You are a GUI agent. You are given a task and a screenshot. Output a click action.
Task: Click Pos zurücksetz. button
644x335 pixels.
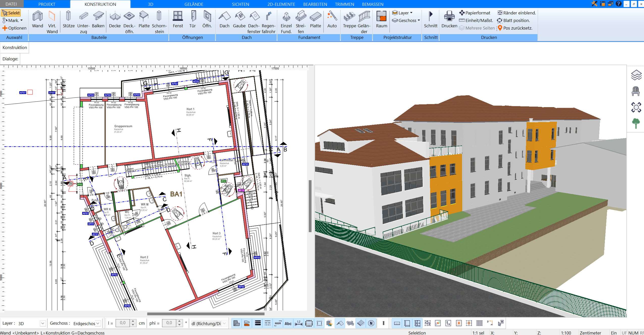(515, 28)
